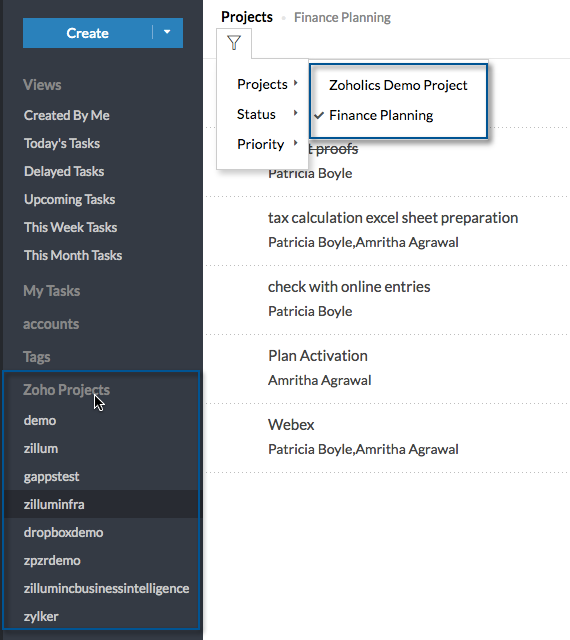This screenshot has height=640, width=570.
Task: Open the Plan Activation task
Action: (x=318, y=356)
